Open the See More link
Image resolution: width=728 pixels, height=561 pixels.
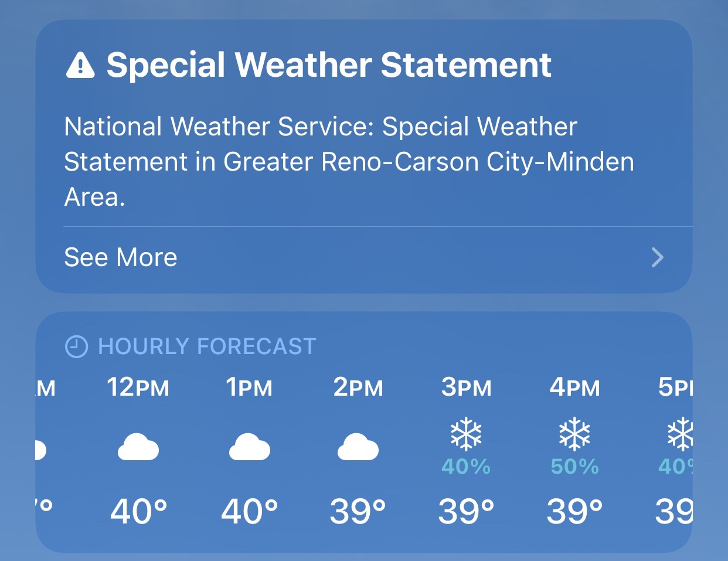tap(121, 257)
